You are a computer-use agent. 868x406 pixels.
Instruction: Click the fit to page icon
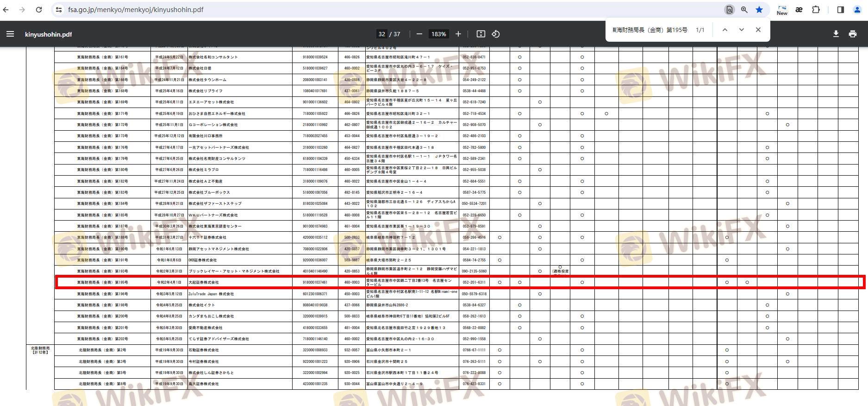481,34
